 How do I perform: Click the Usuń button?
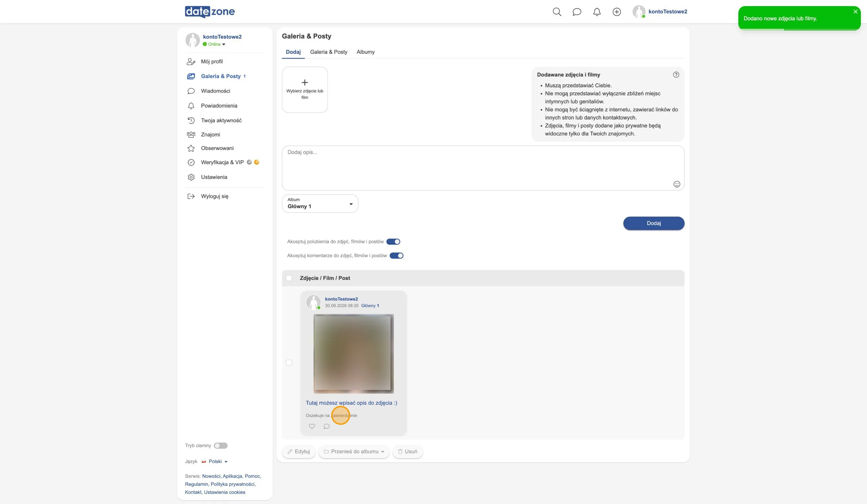(x=407, y=452)
